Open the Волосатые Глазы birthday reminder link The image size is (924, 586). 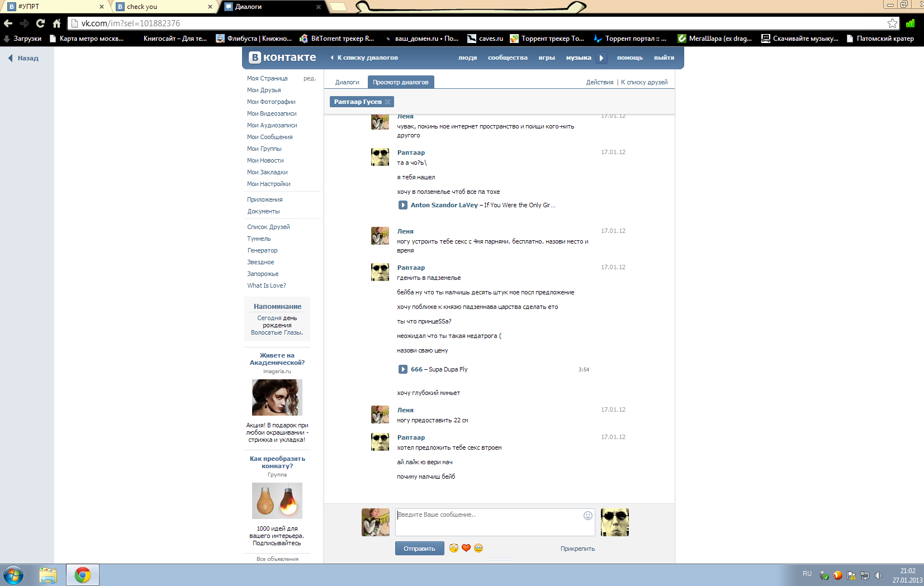point(277,332)
